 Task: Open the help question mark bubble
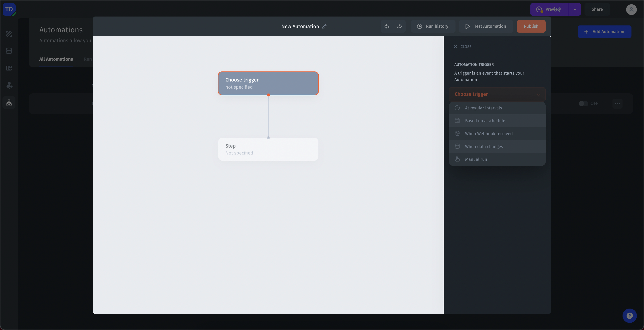click(x=629, y=315)
